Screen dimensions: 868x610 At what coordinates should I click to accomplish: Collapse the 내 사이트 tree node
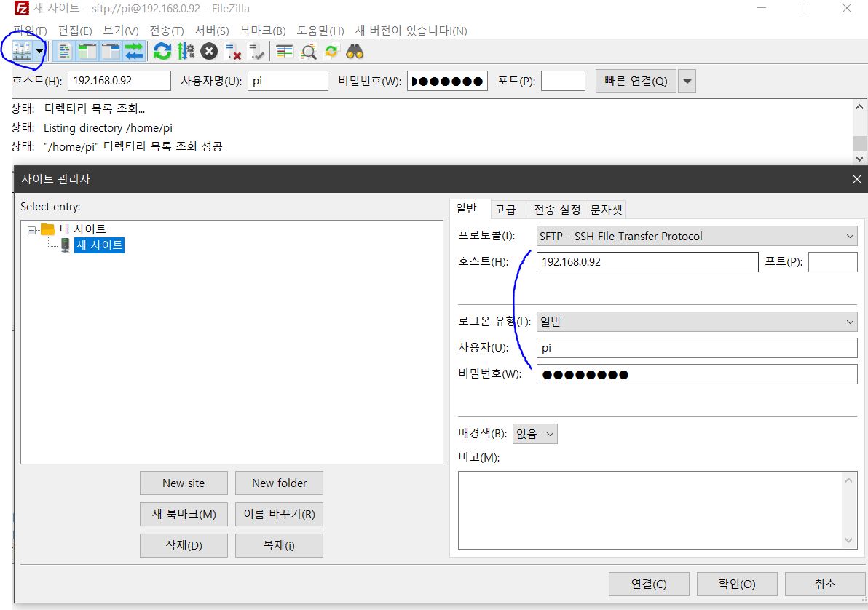coord(31,230)
